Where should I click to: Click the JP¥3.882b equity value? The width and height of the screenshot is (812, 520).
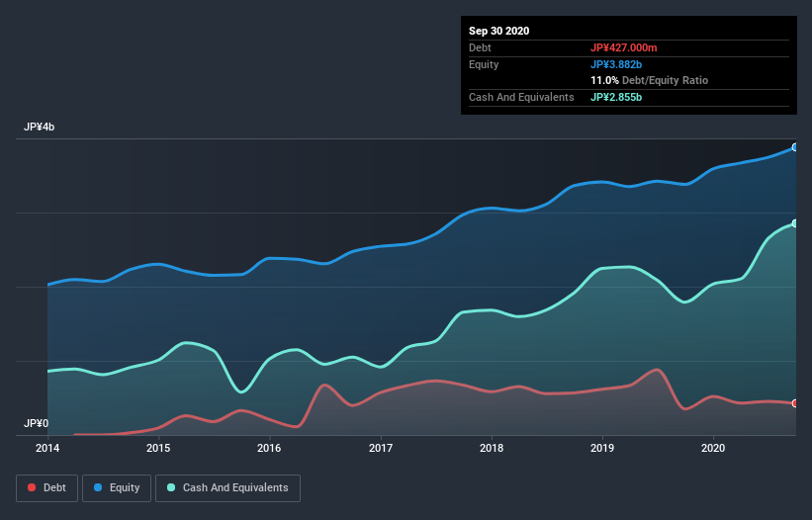[x=616, y=64]
